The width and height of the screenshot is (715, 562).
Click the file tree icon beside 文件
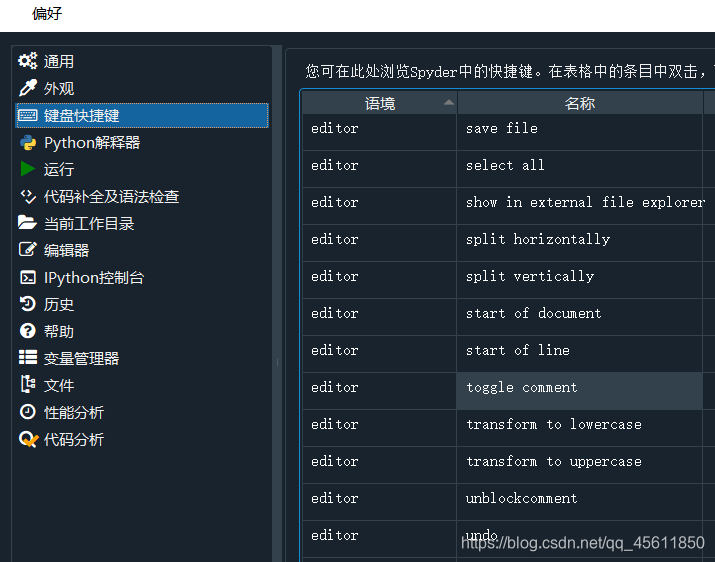click(x=28, y=385)
